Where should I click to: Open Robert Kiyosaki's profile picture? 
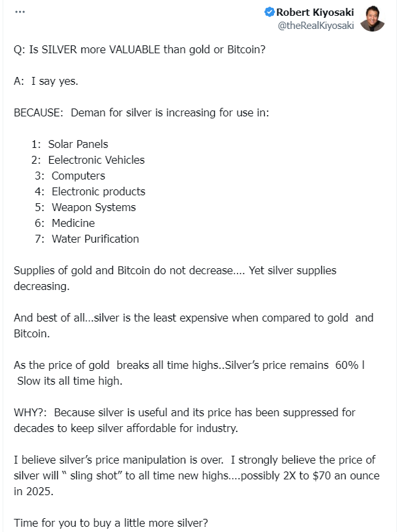(372, 19)
